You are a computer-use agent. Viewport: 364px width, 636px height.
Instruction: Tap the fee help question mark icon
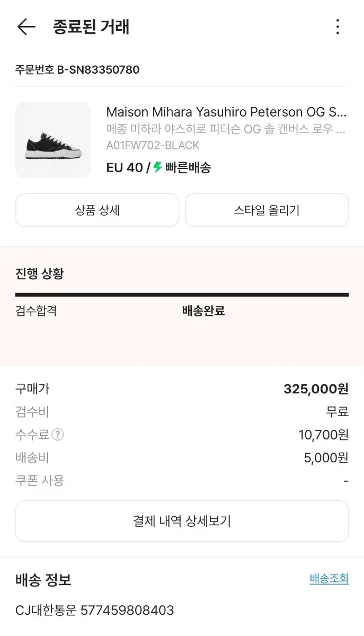pyautogui.click(x=58, y=435)
